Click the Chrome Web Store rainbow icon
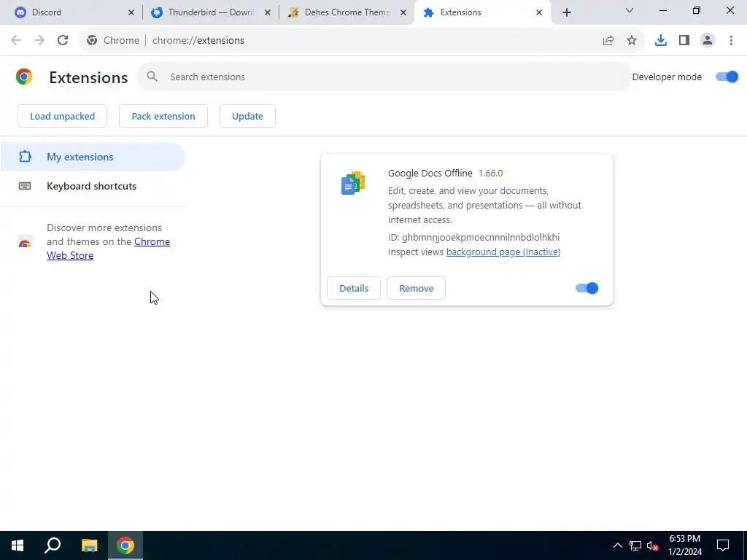Screen dimensions: 747x560 (x=25, y=242)
